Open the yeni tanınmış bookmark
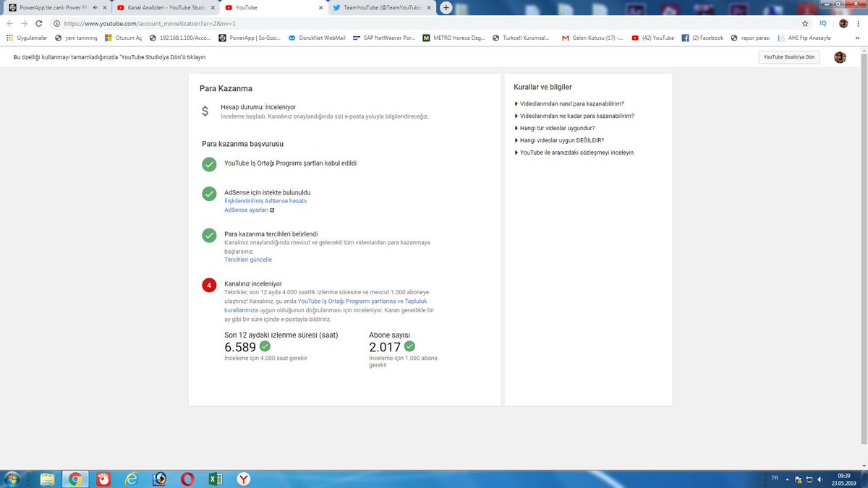 pyautogui.click(x=76, y=38)
